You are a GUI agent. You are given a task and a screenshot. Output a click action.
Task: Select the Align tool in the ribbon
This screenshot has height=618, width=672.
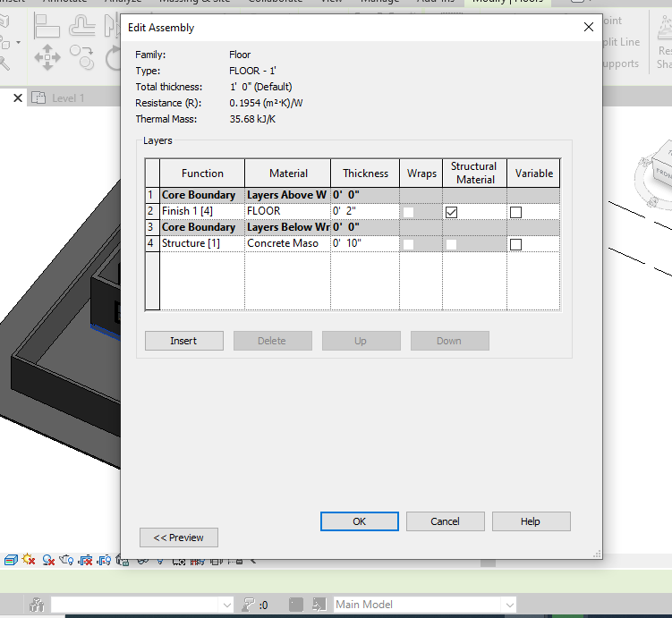pyautogui.click(x=47, y=26)
